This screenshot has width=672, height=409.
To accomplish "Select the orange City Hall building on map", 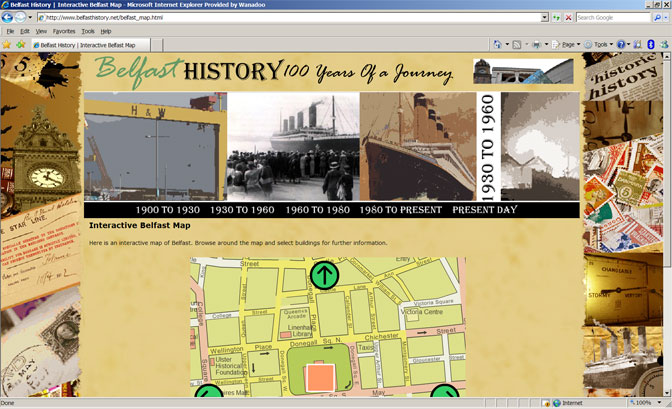I will tap(320, 377).
